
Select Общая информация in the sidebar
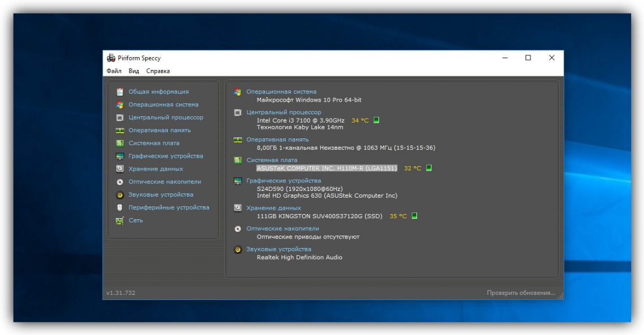[x=158, y=92]
